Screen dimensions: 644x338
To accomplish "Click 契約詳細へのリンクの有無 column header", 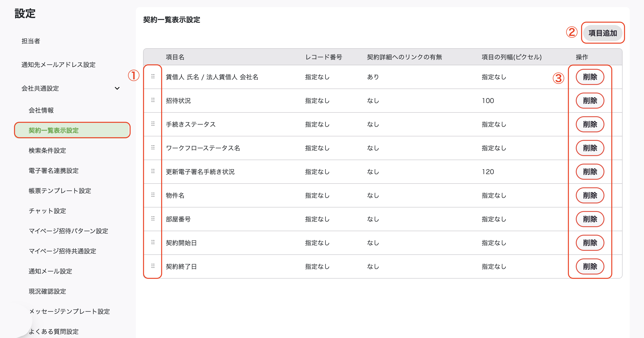I will (404, 57).
